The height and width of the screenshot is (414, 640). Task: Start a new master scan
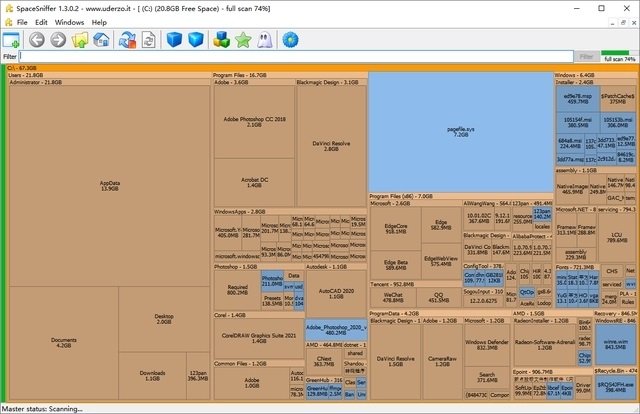point(127,40)
